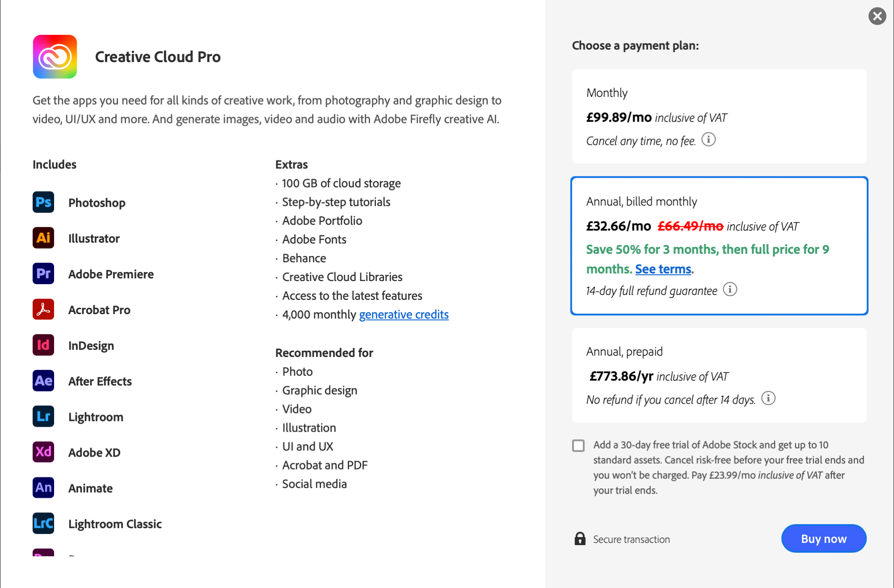Image resolution: width=894 pixels, height=588 pixels.
Task: Show info for Monthly cancel policy
Action: [708, 140]
